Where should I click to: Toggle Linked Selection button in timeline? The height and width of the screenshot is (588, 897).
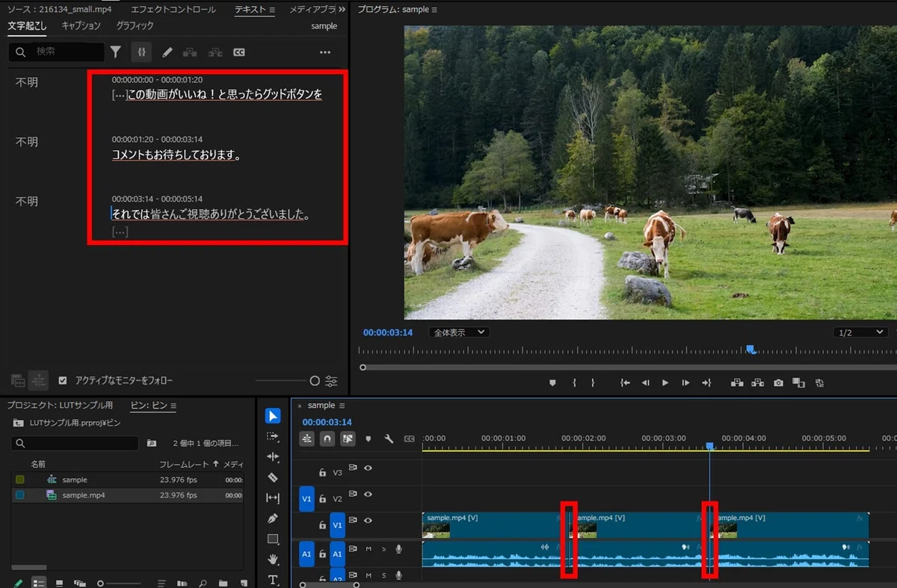pos(348,439)
